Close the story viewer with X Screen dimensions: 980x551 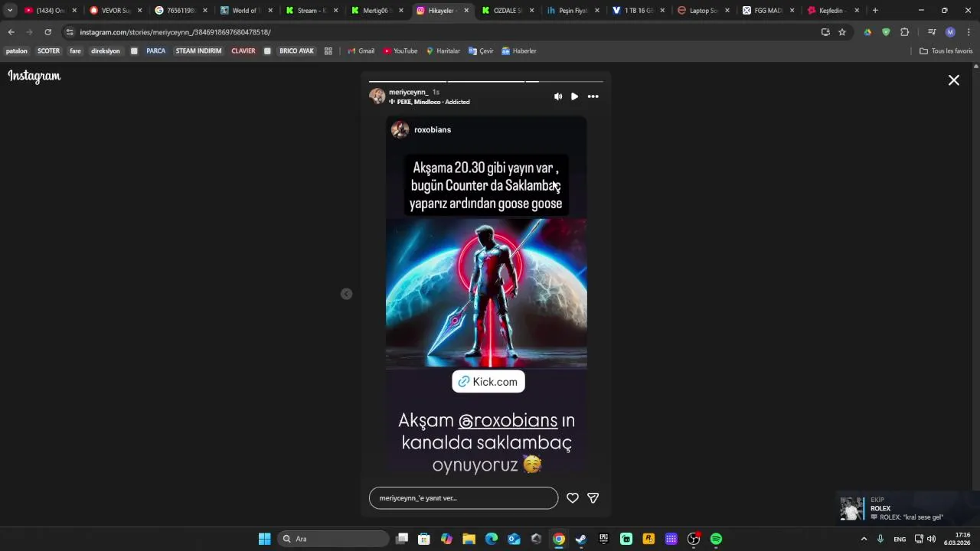[954, 80]
